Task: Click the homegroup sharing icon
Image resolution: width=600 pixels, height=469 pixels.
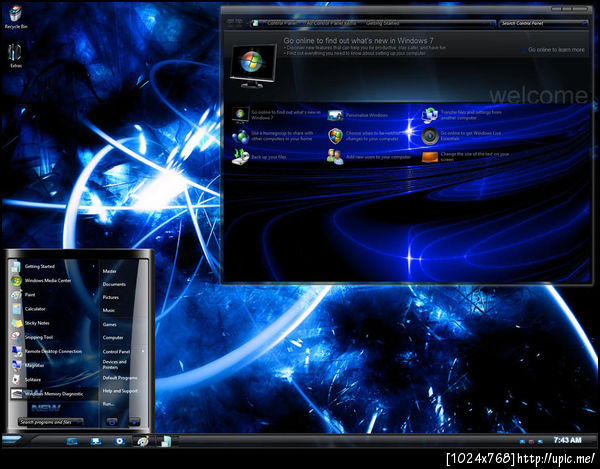Action: click(240, 136)
